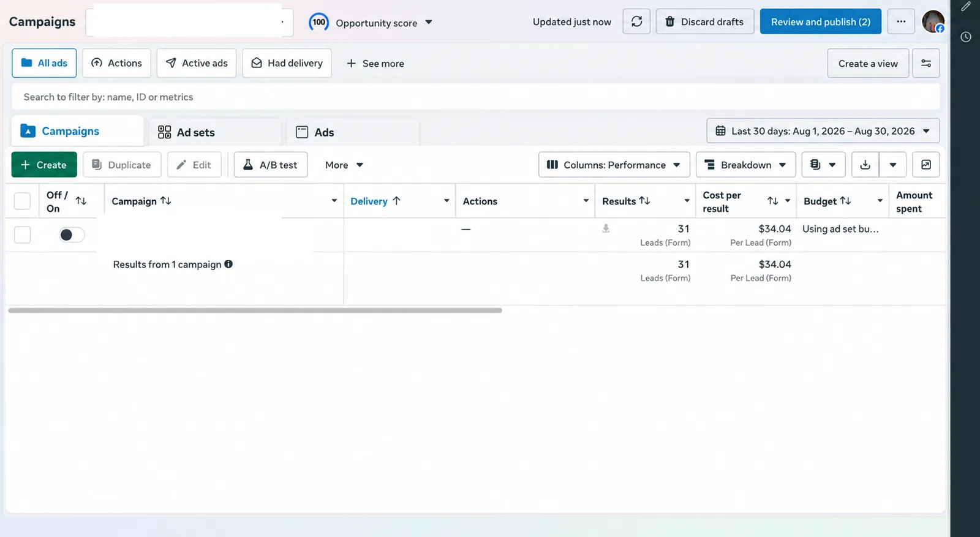Sort by Off / On column arrows

(81, 201)
